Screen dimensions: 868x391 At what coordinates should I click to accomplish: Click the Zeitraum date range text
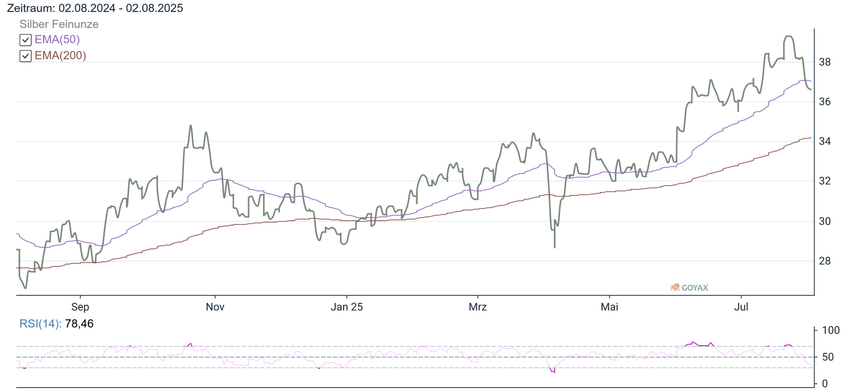click(95, 8)
